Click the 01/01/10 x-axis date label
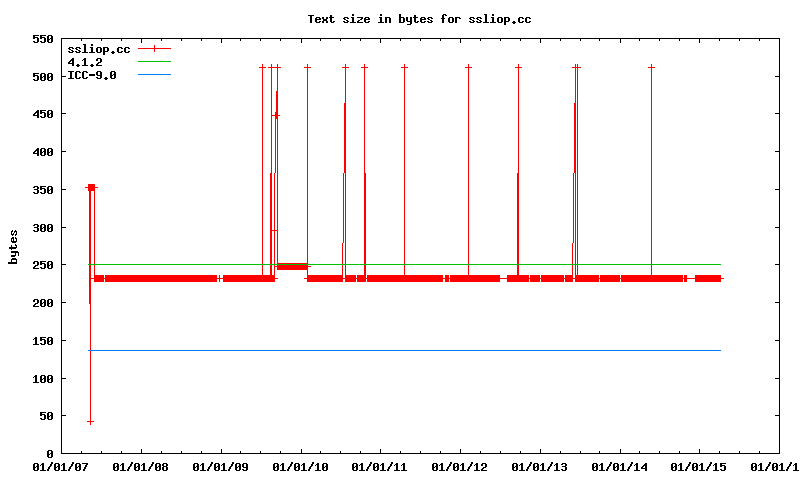The width and height of the screenshot is (800, 480). pos(299,467)
